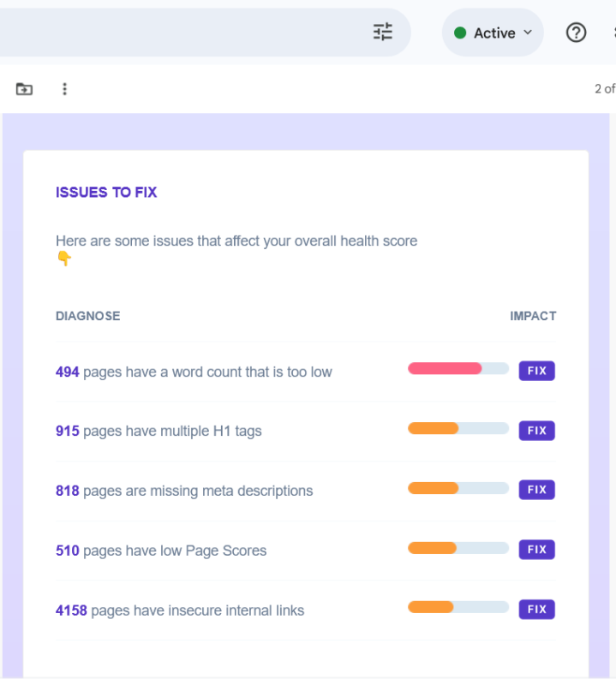Expand the Active status dropdown
The width and height of the screenshot is (616, 685).
tap(493, 33)
